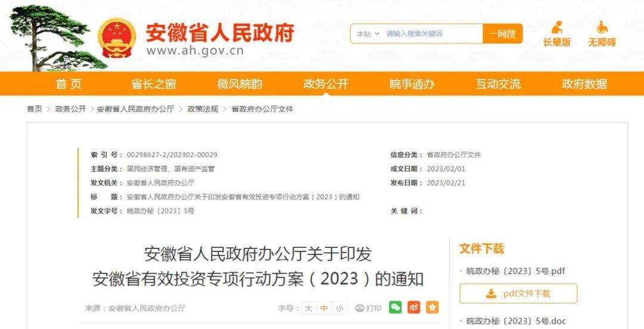The image size is (644, 329).
Task: Click the pdf文件下载 button
Action: (518, 294)
